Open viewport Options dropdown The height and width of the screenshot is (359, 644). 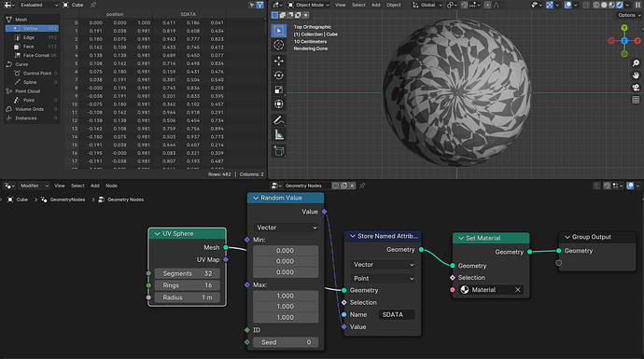[629, 15]
